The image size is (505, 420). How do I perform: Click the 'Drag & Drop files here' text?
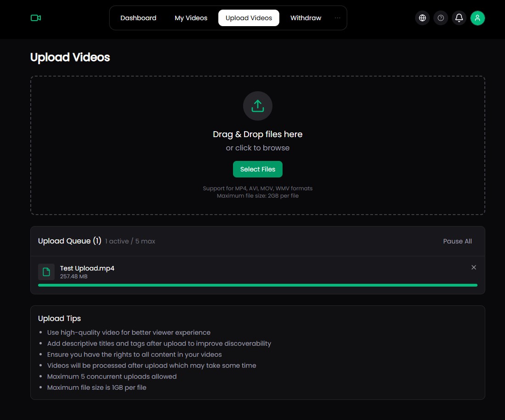pyautogui.click(x=258, y=134)
